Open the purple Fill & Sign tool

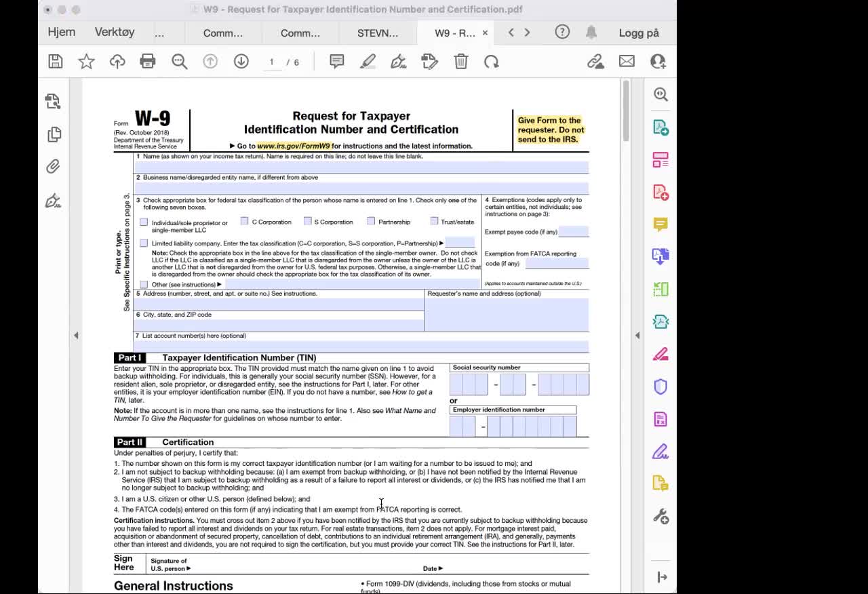660,452
